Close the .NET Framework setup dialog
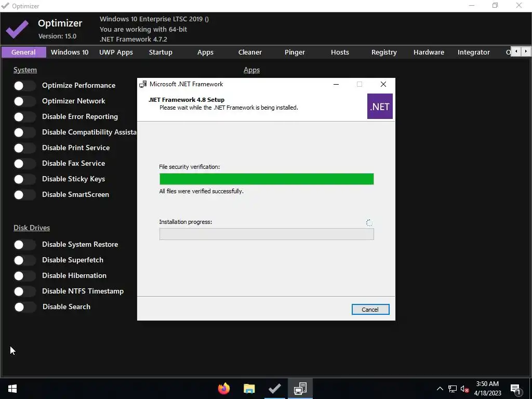 pyautogui.click(x=383, y=84)
